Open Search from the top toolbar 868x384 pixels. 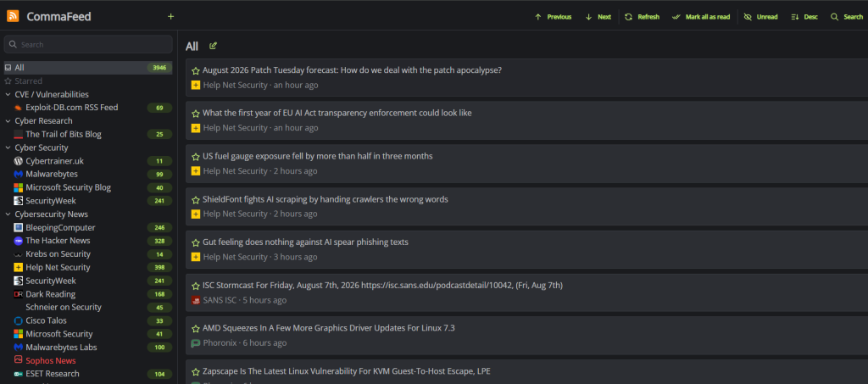(x=847, y=17)
